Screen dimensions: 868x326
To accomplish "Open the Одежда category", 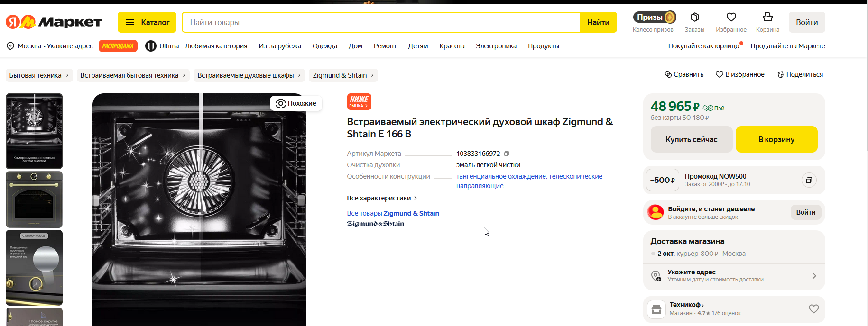I will pos(325,46).
